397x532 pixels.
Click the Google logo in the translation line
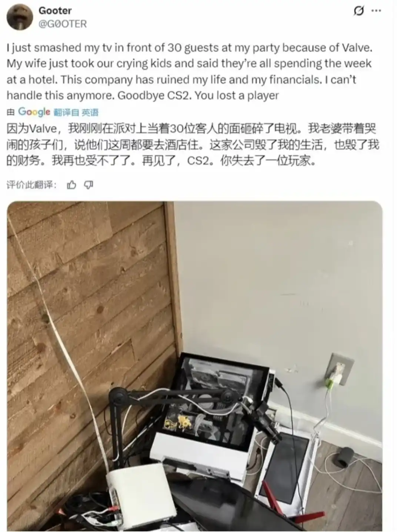tap(34, 112)
